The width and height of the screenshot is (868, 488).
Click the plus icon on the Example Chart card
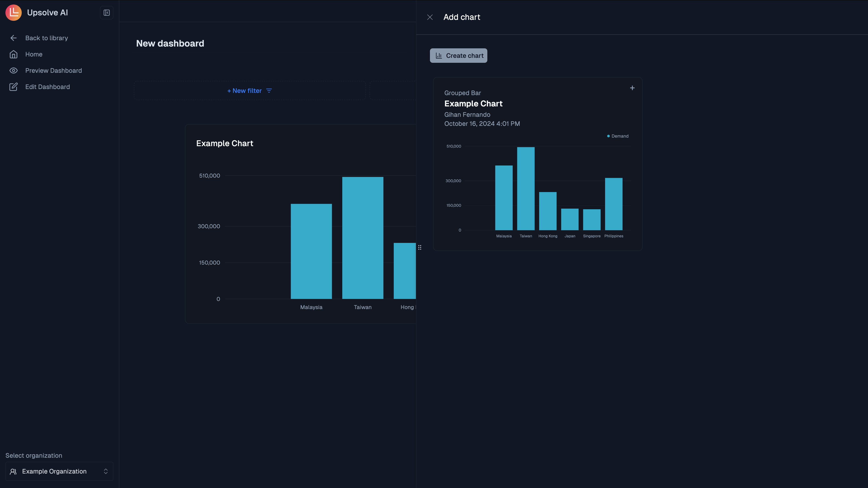pyautogui.click(x=632, y=88)
